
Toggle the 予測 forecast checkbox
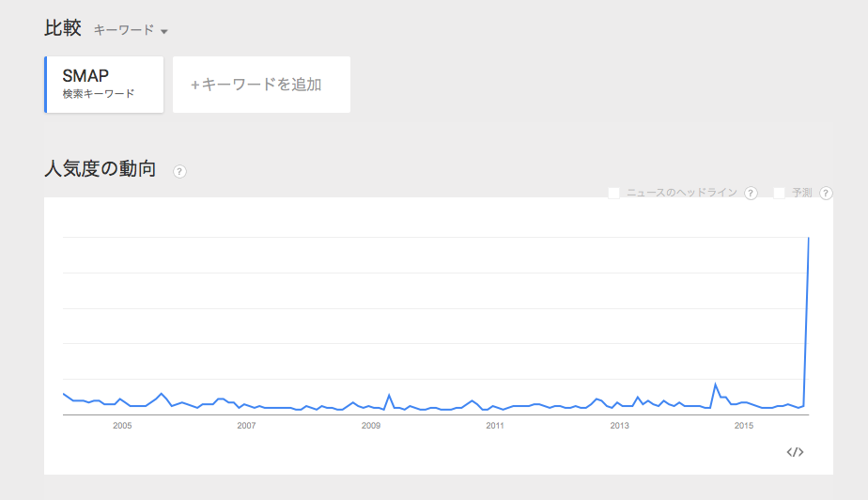[x=780, y=193]
